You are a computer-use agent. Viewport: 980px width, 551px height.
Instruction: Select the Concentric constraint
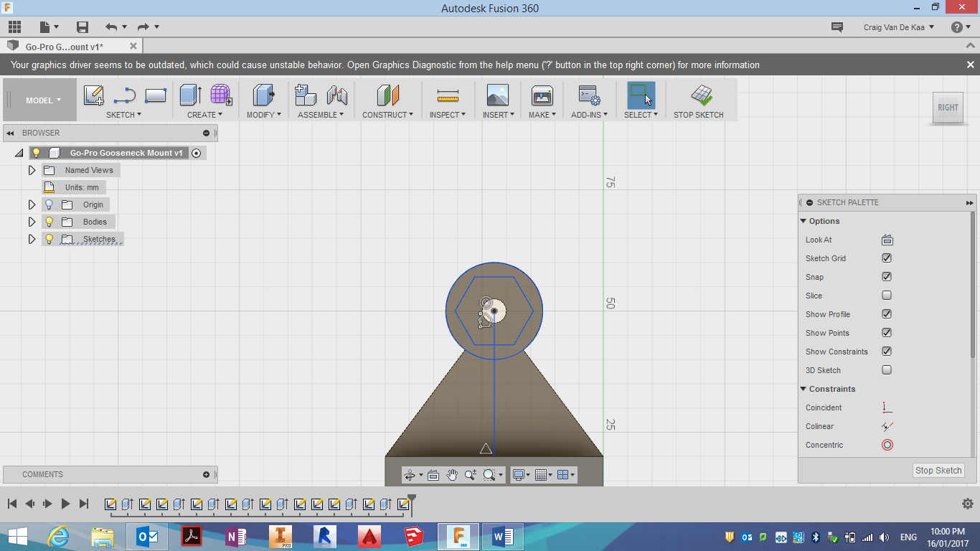tap(887, 445)
